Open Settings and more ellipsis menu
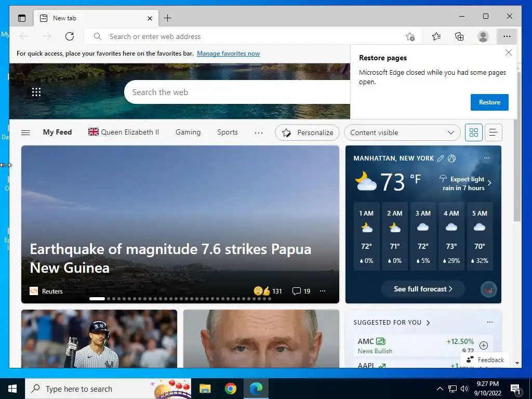This screenshot has width=532, height=399. (x=507, y=36)
